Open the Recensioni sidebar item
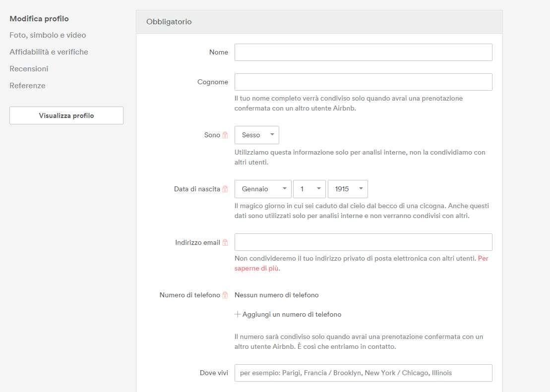 coord(29,69)
